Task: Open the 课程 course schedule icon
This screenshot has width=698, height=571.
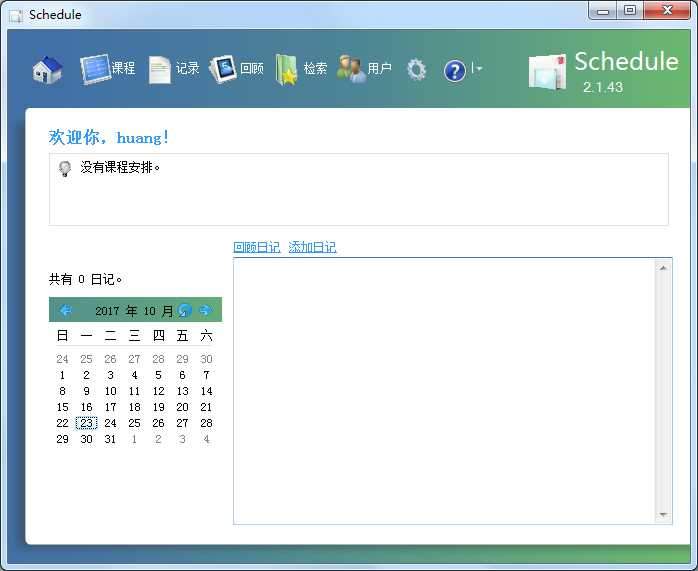Action: coord(96,69)
